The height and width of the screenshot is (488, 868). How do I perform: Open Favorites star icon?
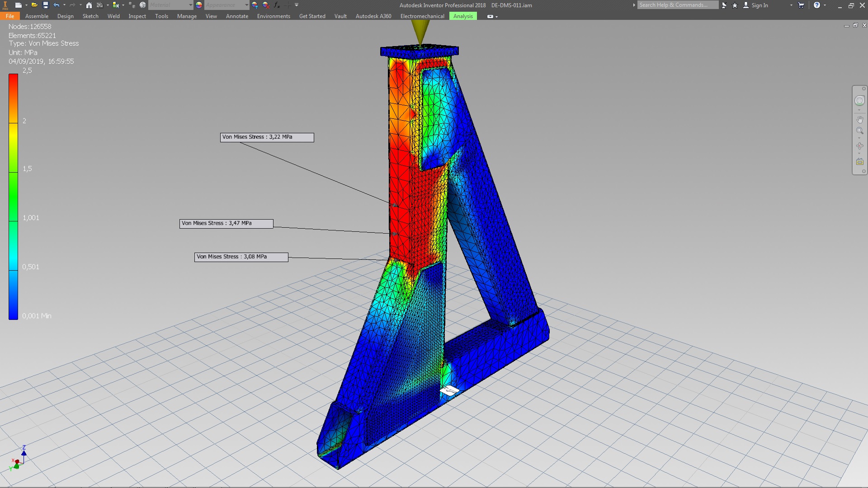(x=735, y=5)
